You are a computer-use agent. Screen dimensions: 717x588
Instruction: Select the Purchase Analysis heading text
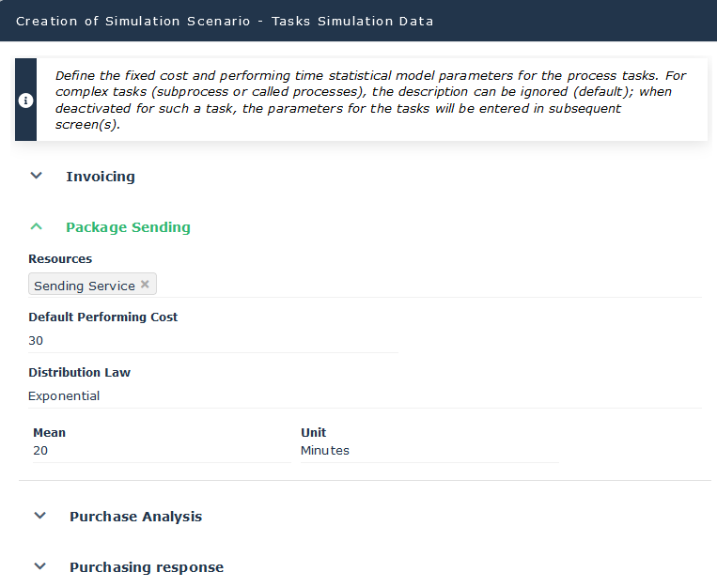pos(135,517)
